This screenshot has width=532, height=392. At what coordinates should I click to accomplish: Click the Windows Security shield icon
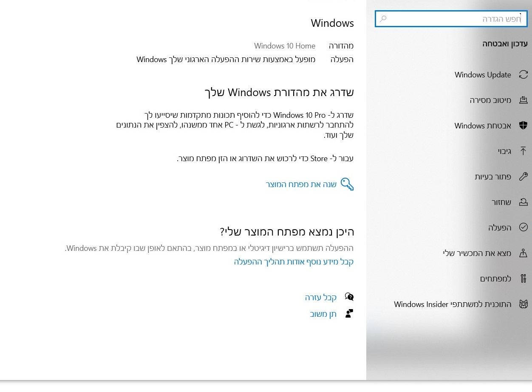[x=523, y=125]
